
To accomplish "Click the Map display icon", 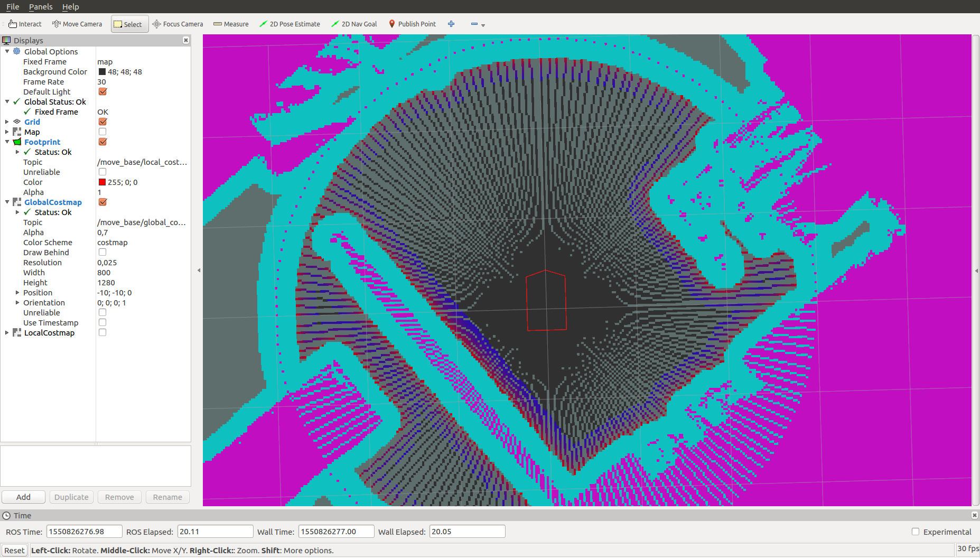I will point(17,132).
